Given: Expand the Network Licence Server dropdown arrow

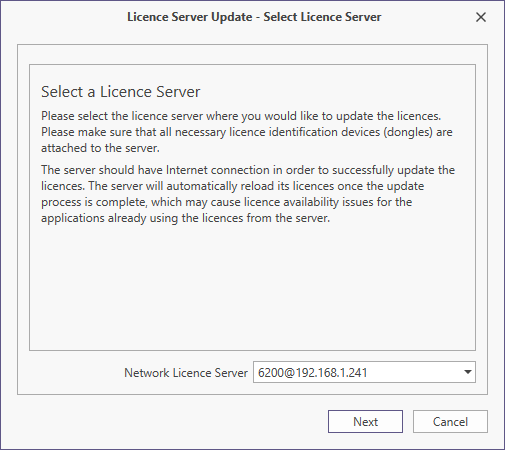Looking at the screenshot, I should 468,372.
